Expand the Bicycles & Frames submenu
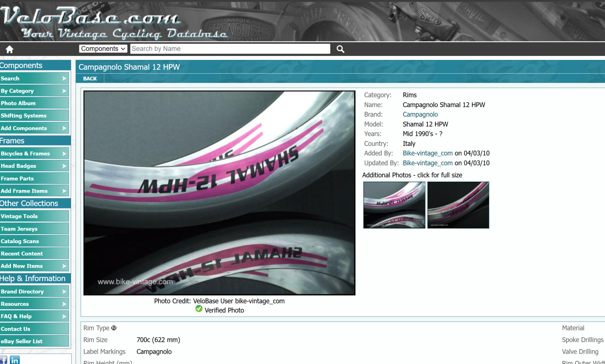605x364 pixels. tap(64, 153)
